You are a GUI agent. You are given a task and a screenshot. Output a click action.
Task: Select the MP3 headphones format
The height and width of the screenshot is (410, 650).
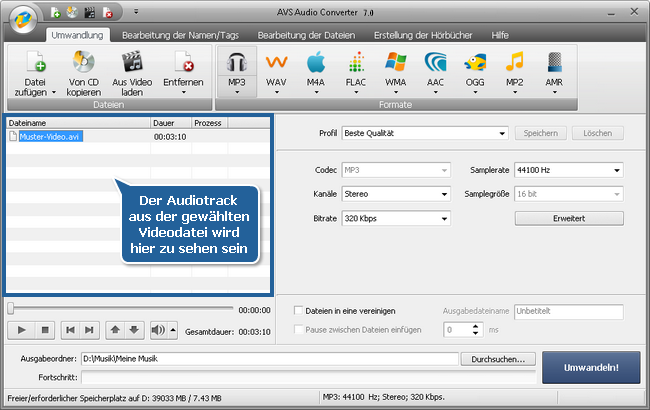[237, 63]
